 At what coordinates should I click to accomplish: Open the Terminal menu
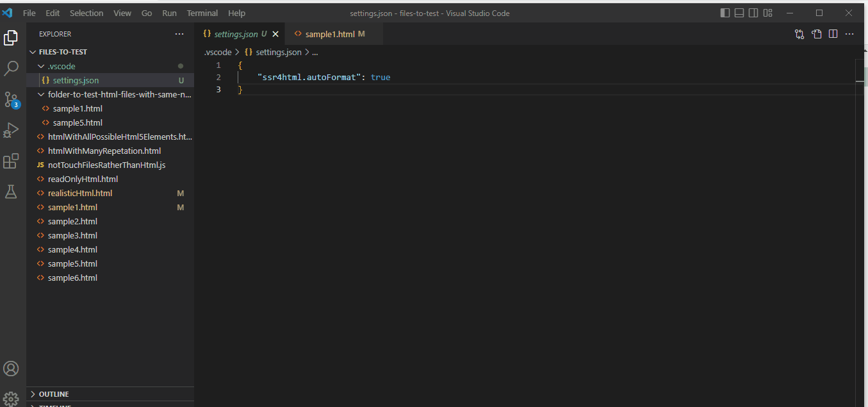click(202, 13)
